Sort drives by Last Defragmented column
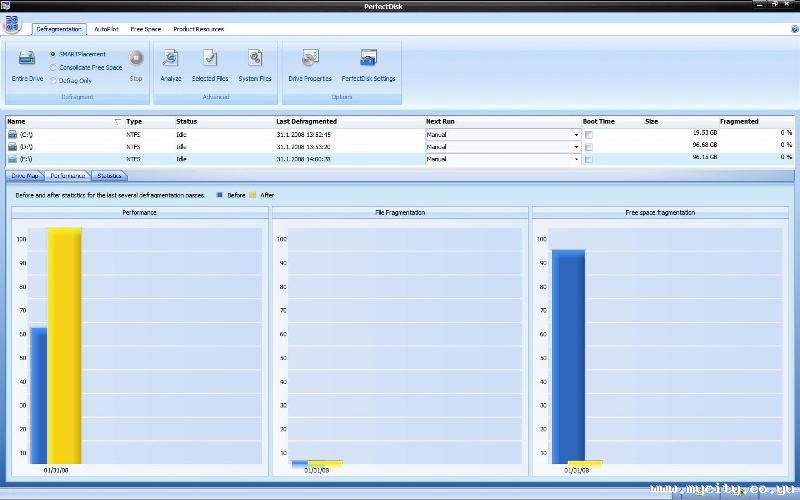This screenshot has height=500, width=800. tap(306, 121)
